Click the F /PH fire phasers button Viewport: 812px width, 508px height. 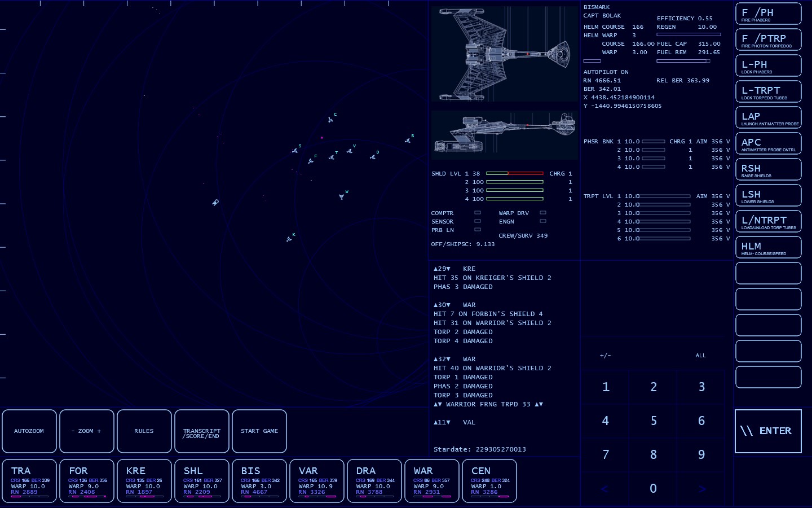pyautogui.click(x=768, y=14)
